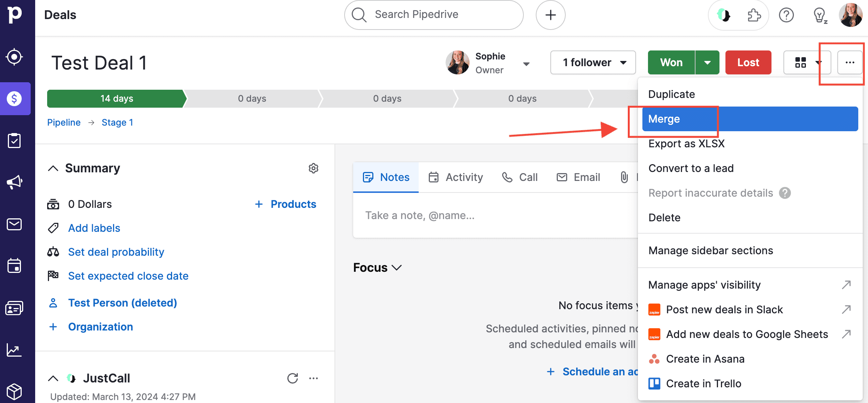This screenshot has width=868, height=403.
Task: Mark the deal as Lost
Action: tap(748, 62)
